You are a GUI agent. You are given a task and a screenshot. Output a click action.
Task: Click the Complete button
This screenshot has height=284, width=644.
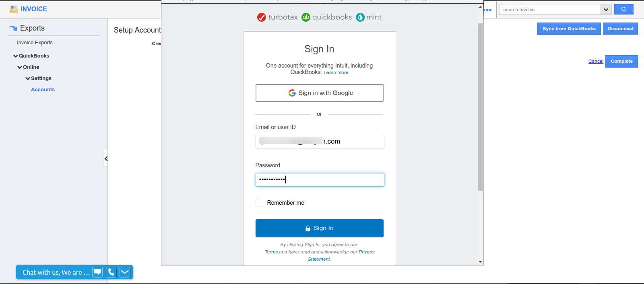pos(621,61)
